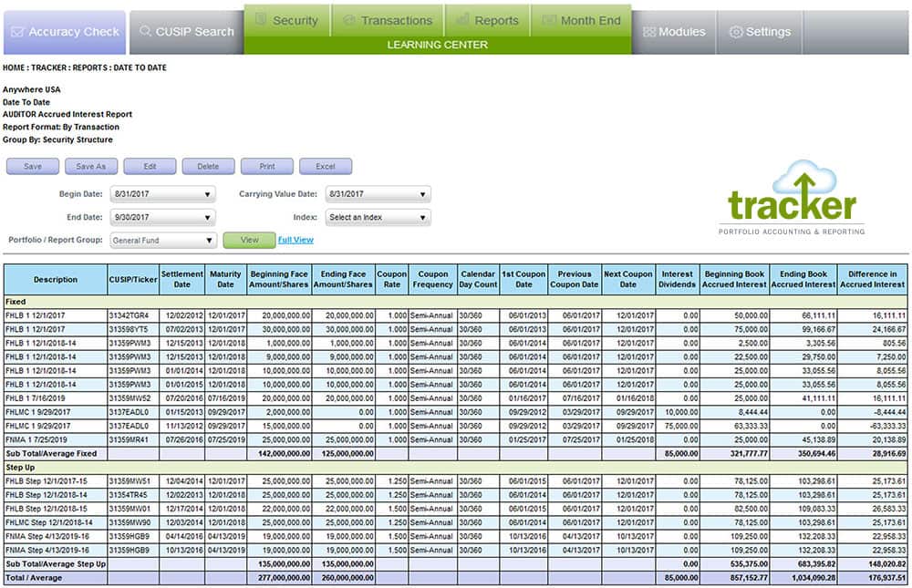Click the CUSIP Search magnifier icon
The image size is (912, 588).
click(145, 32)
